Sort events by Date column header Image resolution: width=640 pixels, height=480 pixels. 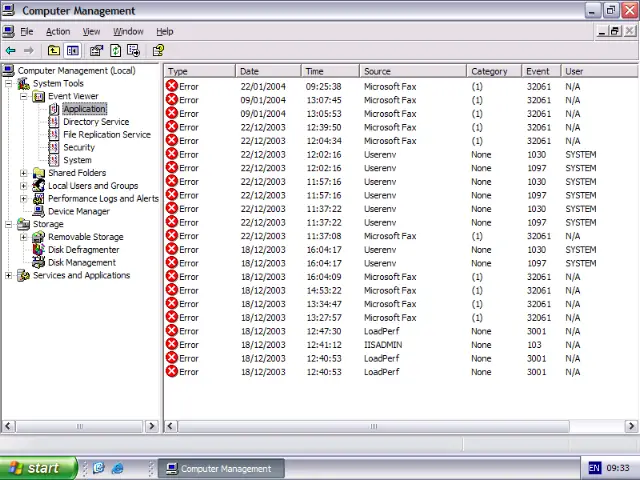point(269,71)
